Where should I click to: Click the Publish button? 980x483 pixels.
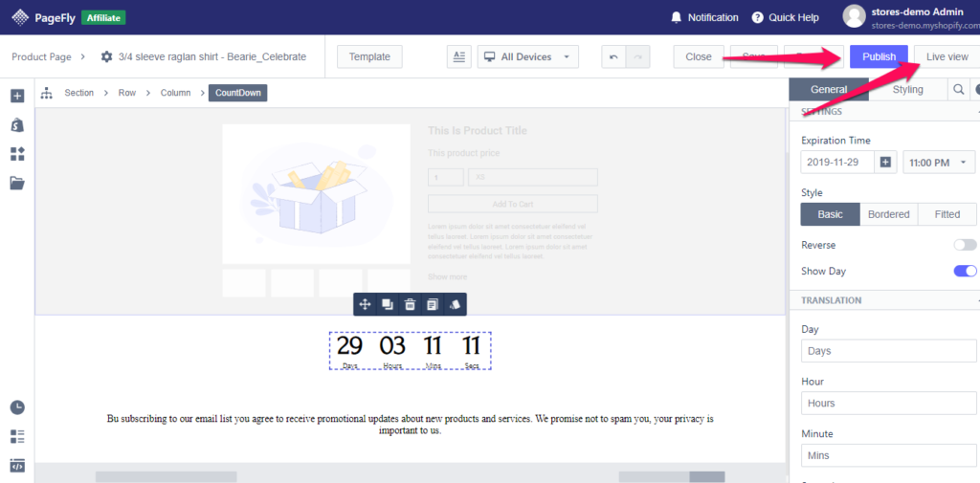point(879,56)
